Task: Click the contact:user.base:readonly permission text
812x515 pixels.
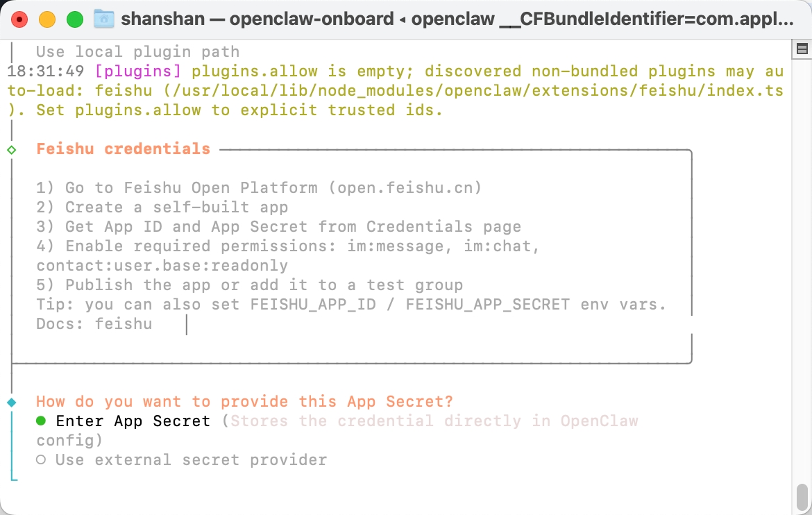Action: point(162,265)
